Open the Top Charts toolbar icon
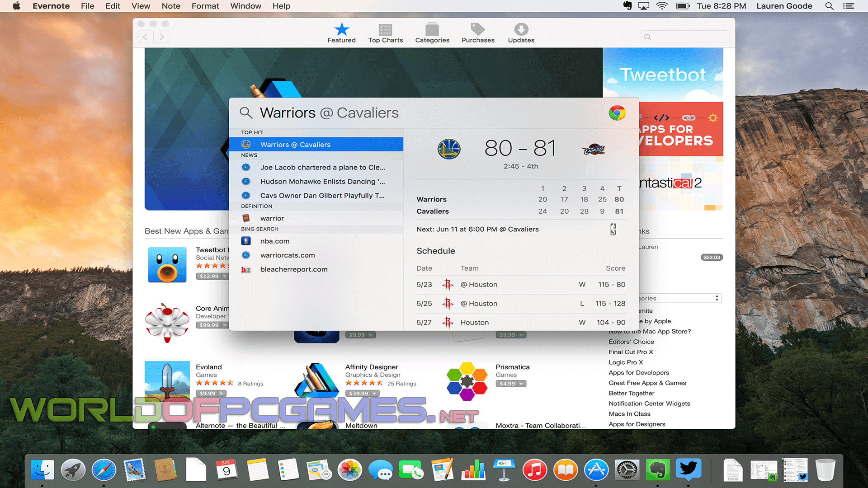 click(385, 30)
